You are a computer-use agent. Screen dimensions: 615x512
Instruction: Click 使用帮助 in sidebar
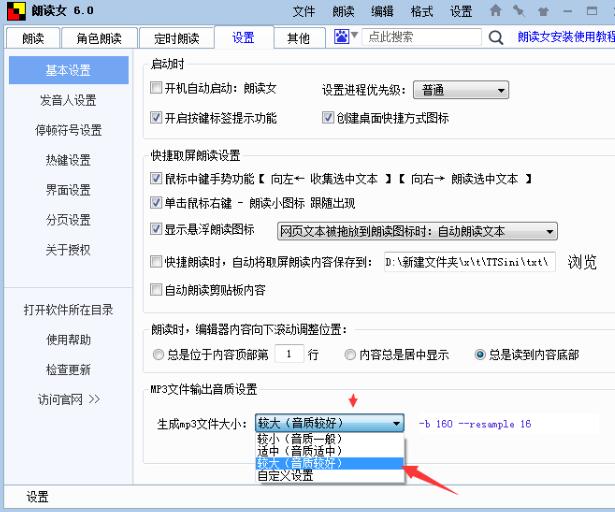[x=68, y=340]
